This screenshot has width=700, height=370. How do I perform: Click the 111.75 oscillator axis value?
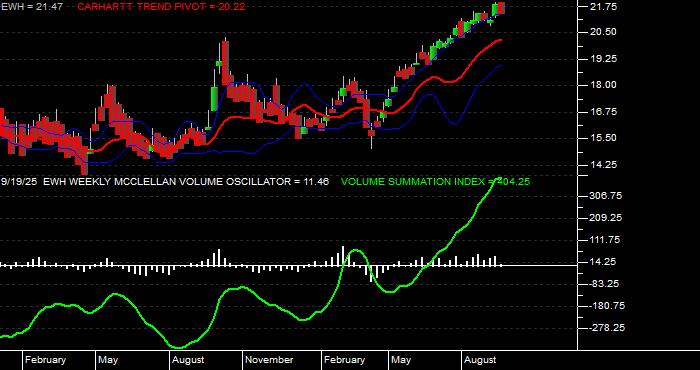[x=605, y=240]
